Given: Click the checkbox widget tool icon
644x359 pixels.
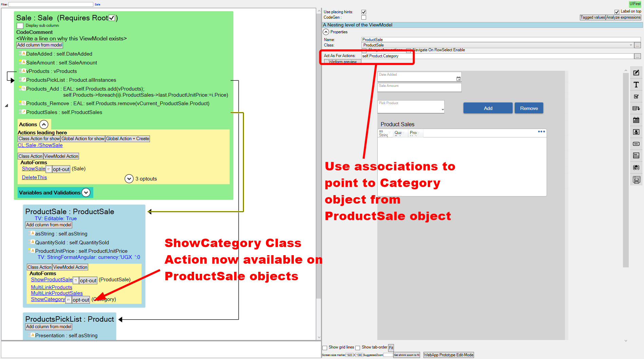Looking at the screenshot, I should [x=636, y=97].
